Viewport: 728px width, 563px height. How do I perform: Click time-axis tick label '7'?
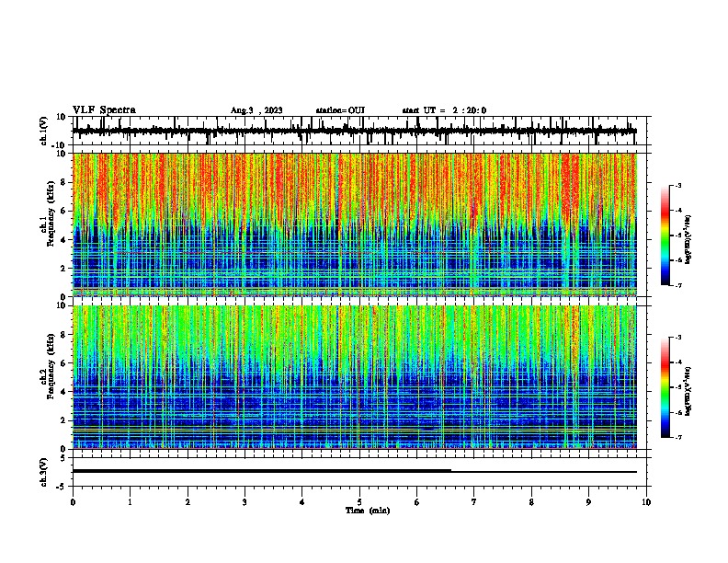(x=474, y=502)
